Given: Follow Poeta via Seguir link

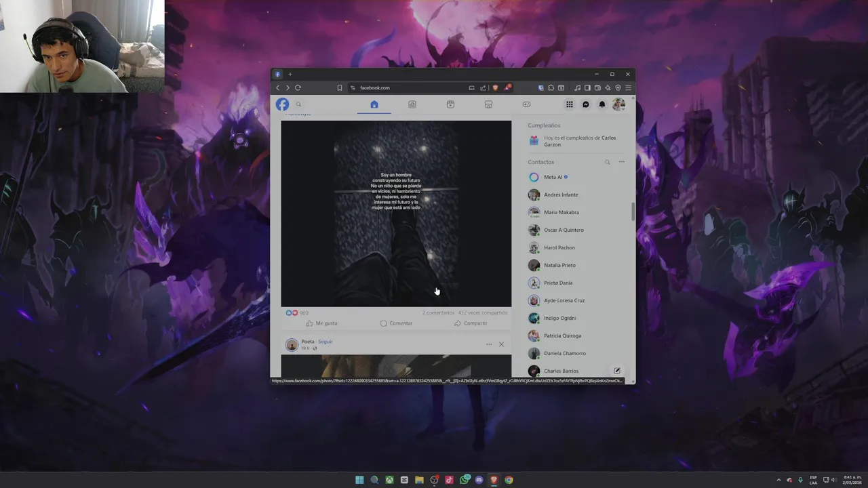Looking at the screenshot, I should [325, 342].
